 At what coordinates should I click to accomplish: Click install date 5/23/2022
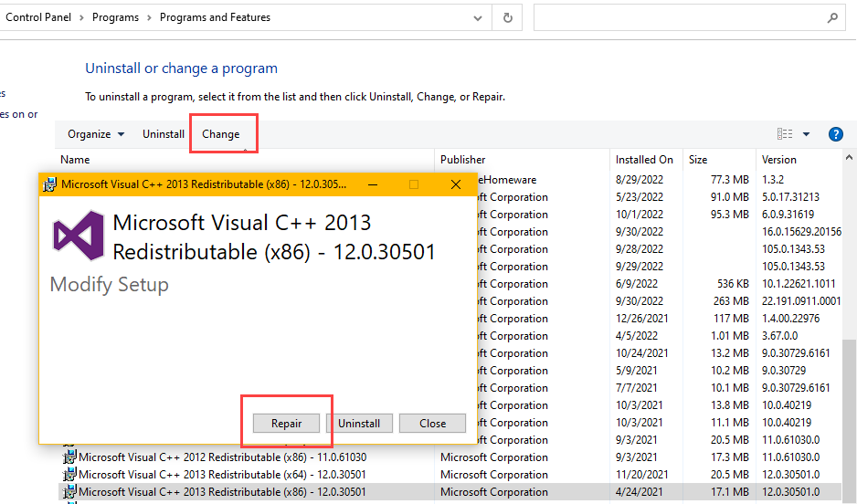(x=640, y=197)
